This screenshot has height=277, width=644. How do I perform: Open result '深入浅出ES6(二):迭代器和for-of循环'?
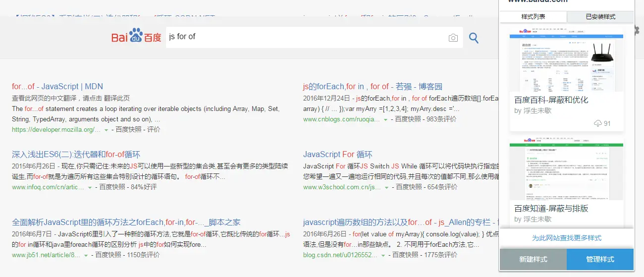[x=76, y=154]
